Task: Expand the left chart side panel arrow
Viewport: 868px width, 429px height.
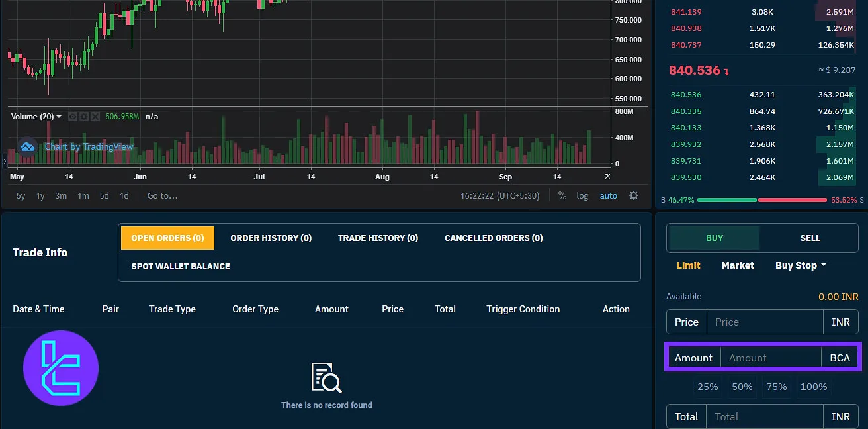Action: pos(5,161)
